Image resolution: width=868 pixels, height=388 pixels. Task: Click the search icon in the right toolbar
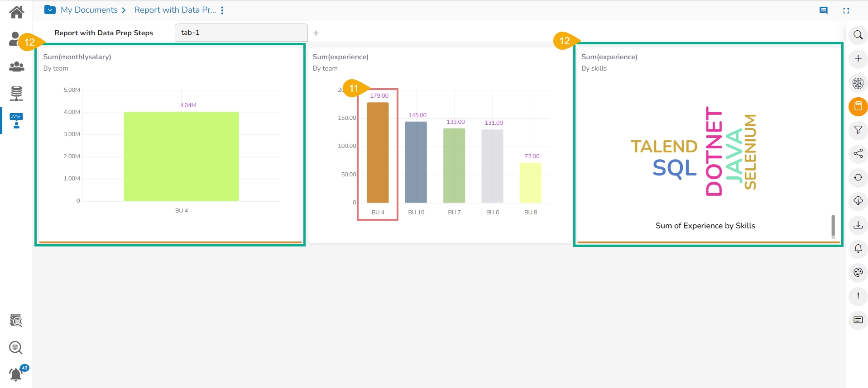858,35
